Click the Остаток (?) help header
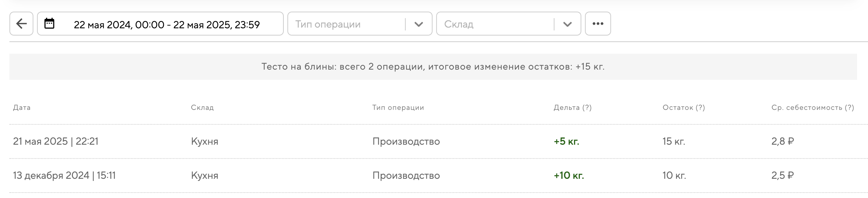868x198 pixels. click(x=684, y=108)
